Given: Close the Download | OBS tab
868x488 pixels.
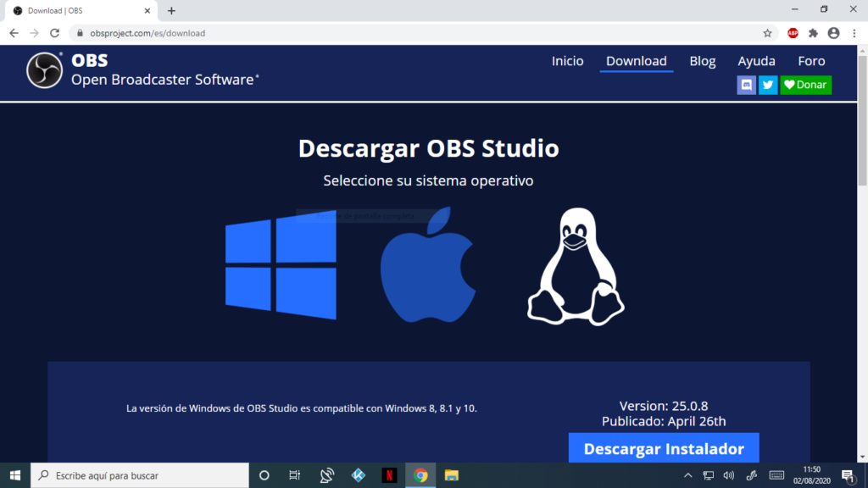Looking at the screenshot, I should (147, 10).
